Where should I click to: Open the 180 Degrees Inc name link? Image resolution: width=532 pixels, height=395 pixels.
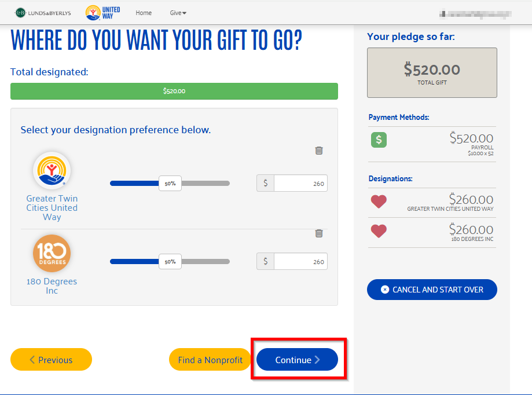click(52, 286)
